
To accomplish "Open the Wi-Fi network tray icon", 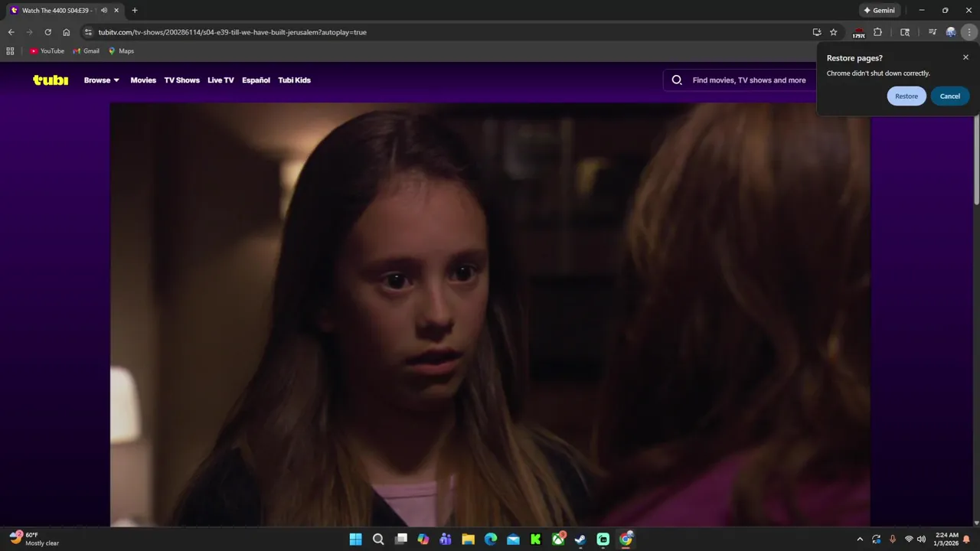I will point(909,540).
